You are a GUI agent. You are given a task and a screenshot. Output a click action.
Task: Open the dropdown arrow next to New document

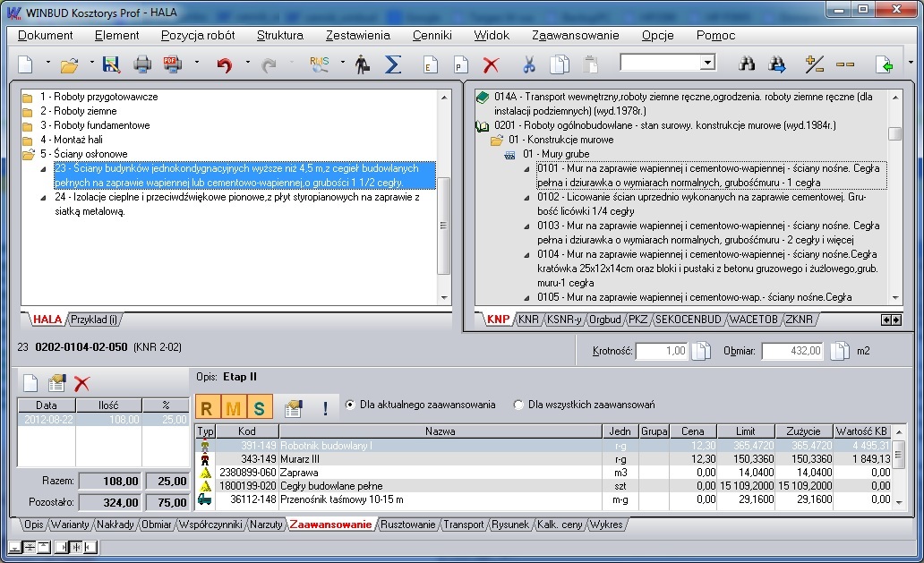(47, 62)
